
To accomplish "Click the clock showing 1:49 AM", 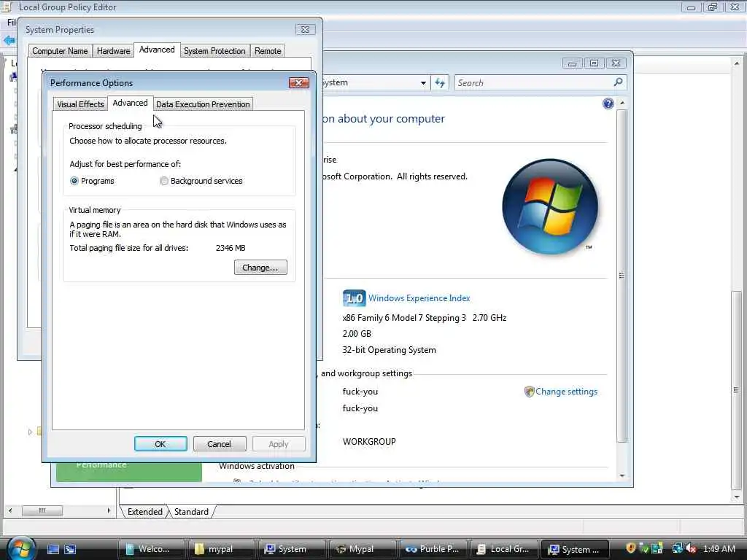I will [719, 548].
